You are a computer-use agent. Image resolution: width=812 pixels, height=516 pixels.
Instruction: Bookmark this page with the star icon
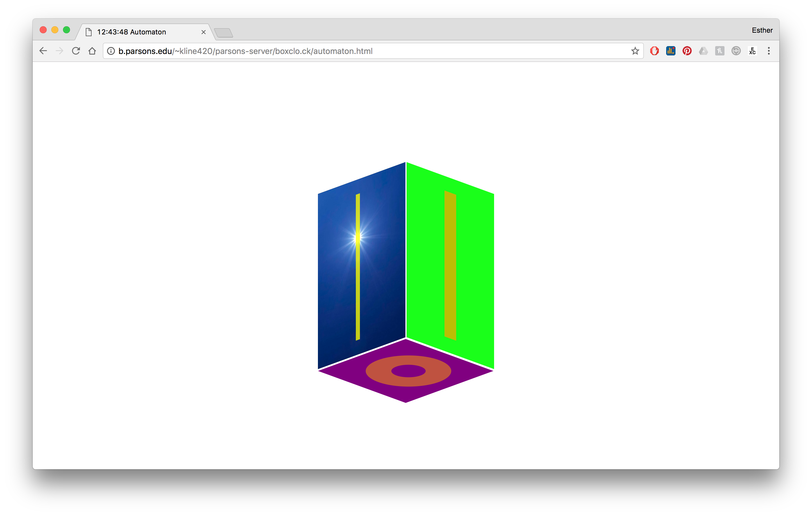tap(635, 51)
